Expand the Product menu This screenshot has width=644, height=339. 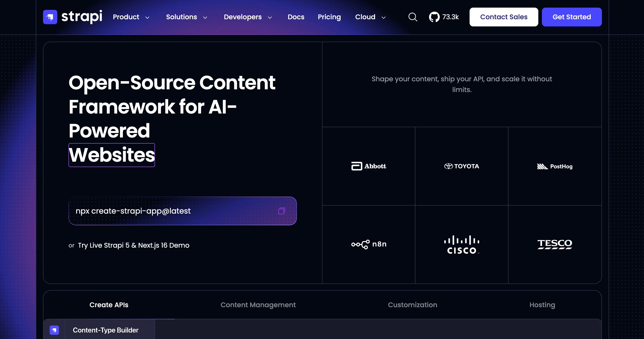(131, 17)
